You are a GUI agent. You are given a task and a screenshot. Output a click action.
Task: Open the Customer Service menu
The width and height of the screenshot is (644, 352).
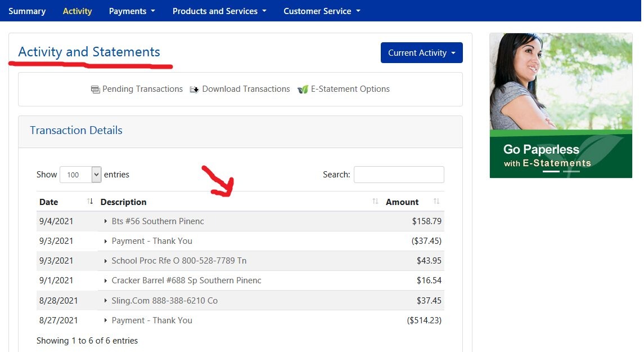point(322,11)
